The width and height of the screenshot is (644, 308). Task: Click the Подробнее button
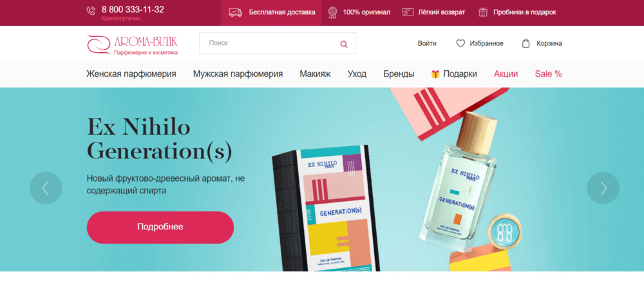160,227
